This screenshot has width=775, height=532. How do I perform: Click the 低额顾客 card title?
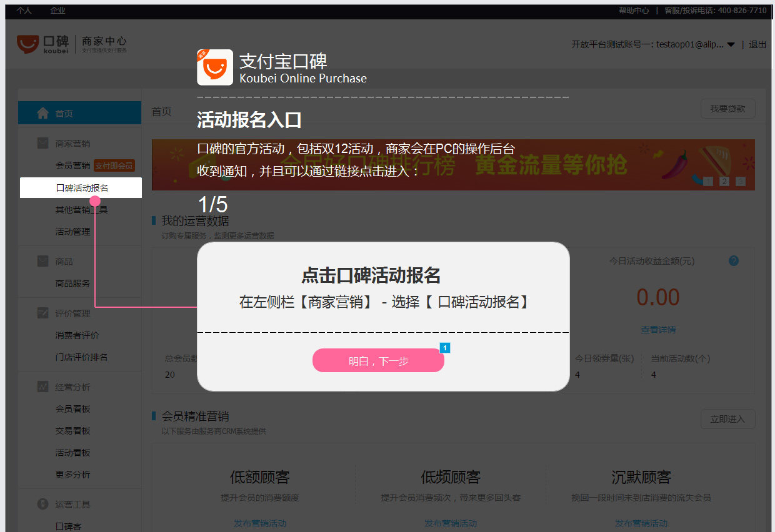pos(260,478)
